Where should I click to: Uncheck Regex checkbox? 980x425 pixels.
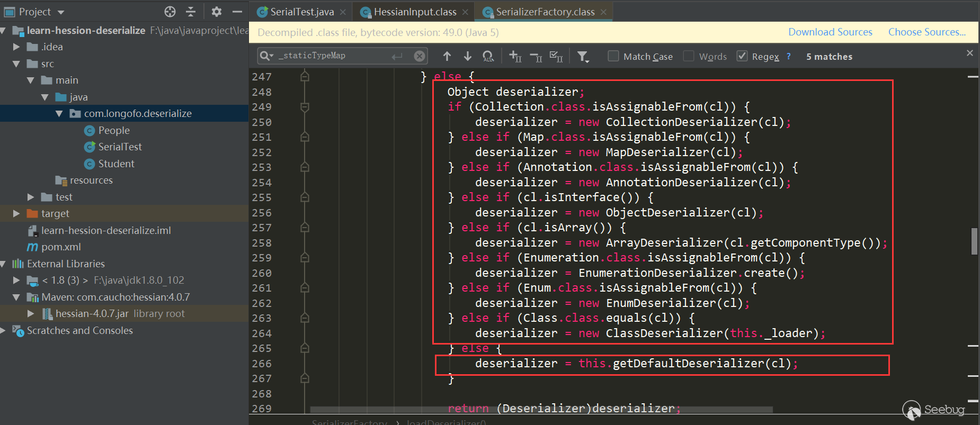tap(742, 56)
